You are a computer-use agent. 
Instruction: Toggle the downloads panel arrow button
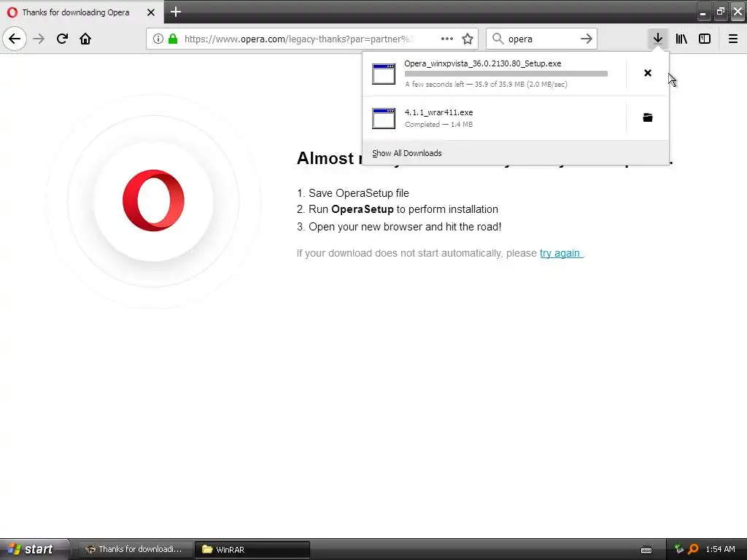coord(658,39)
